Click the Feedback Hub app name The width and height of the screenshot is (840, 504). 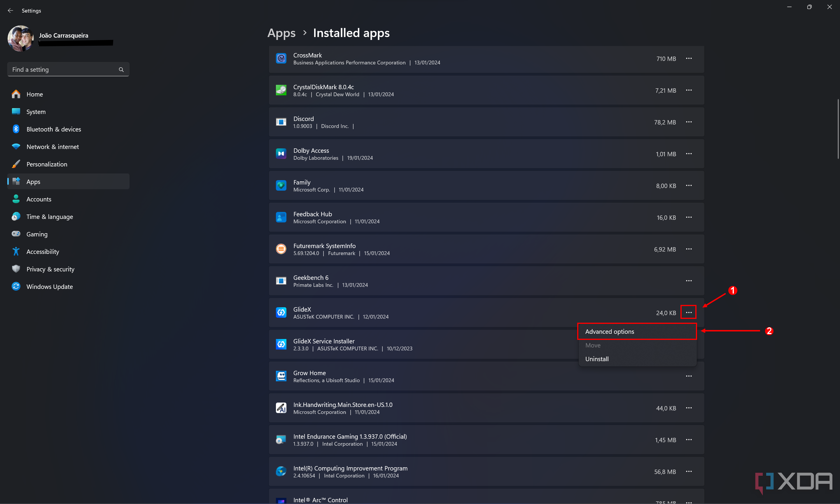coord(313,214)
